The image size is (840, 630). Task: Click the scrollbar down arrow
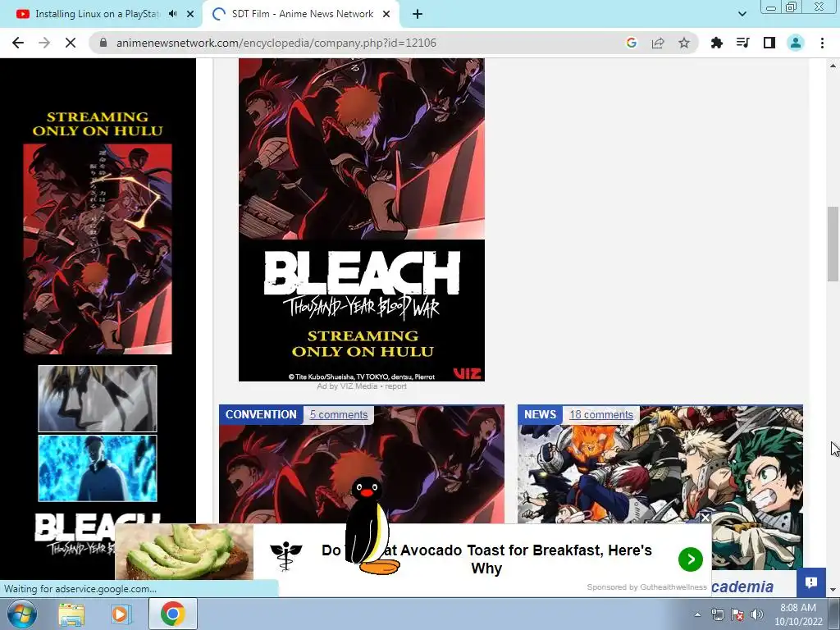[833, 590]
